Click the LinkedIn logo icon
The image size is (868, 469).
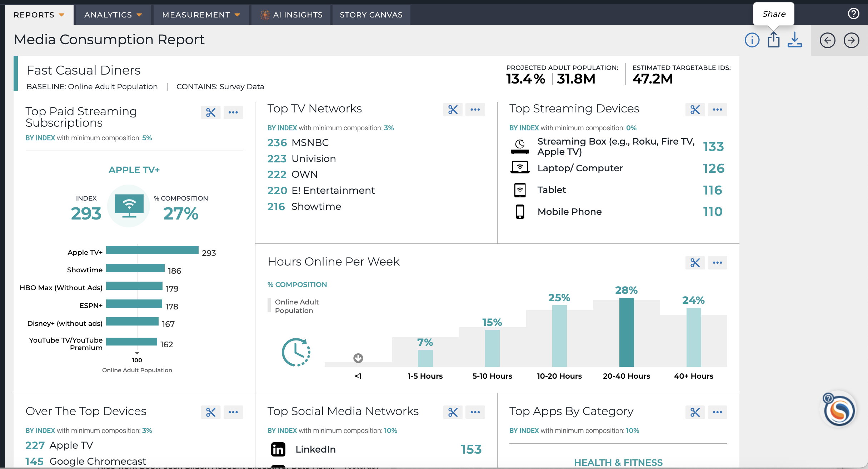278,449
